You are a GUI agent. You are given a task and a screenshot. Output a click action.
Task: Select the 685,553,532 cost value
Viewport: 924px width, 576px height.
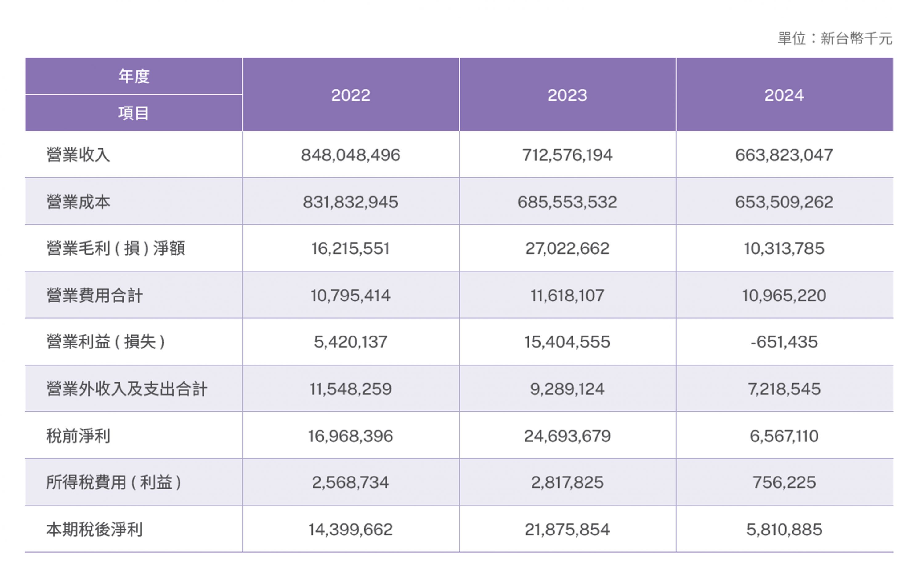click(567, 202)
